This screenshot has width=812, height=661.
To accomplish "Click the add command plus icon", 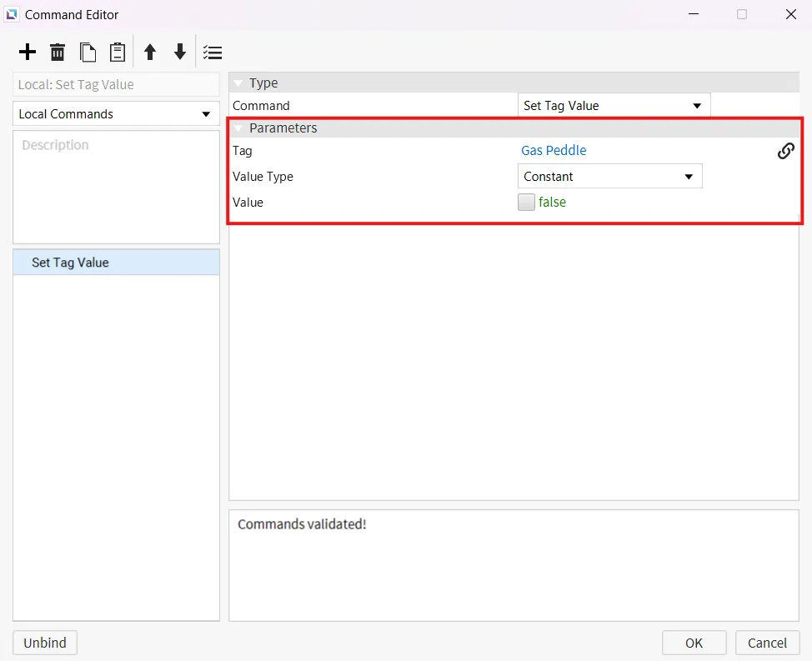I will 28,53.
